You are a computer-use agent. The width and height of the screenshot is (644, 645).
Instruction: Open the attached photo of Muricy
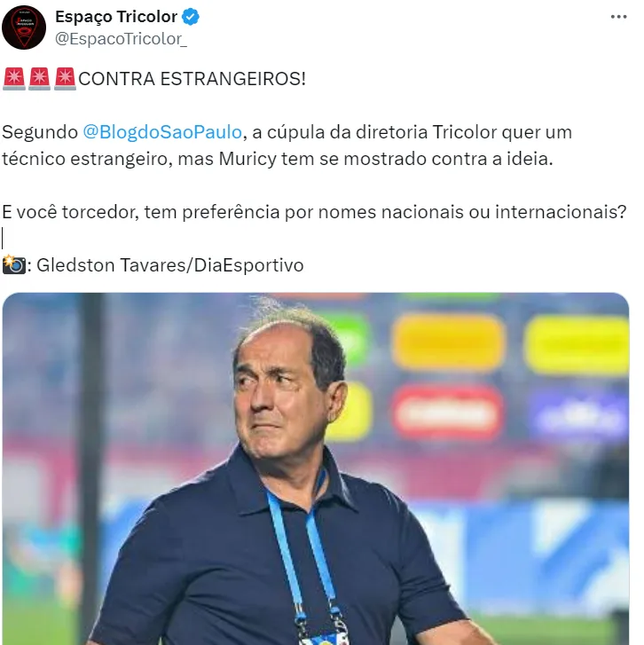pyautogui.click(x=316, y=468)
